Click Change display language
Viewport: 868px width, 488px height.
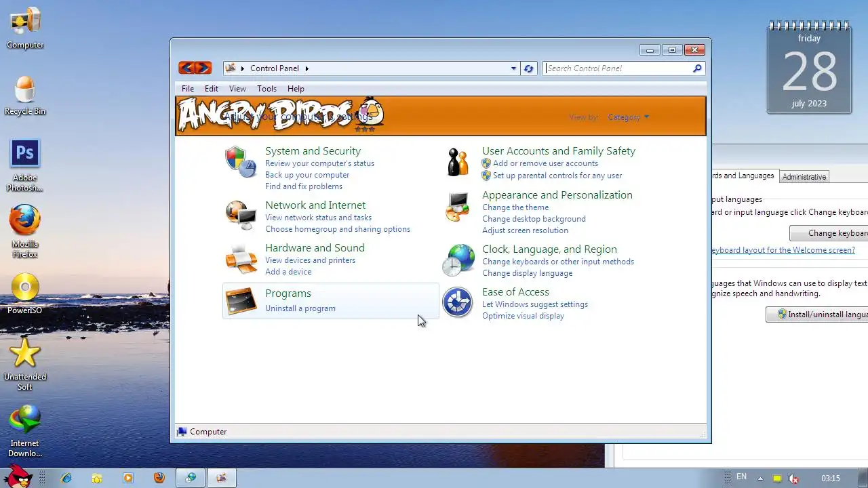pyautogui.click(x=527, y=273)
